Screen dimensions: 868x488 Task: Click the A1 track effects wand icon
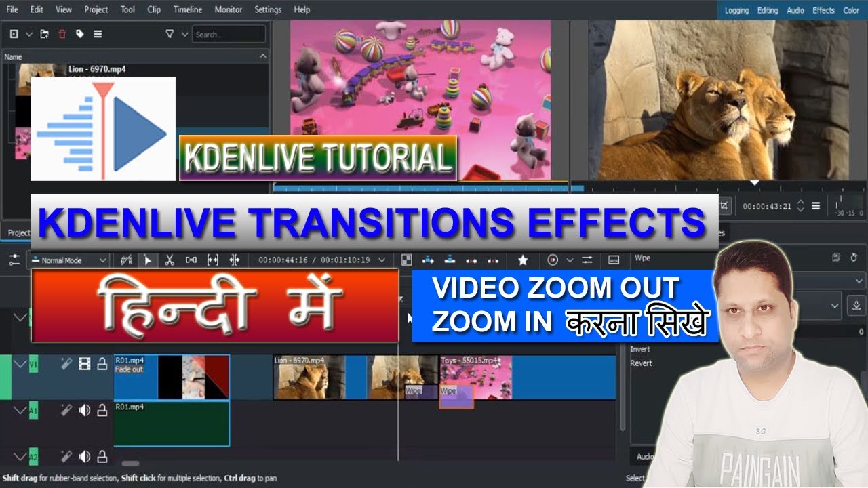[66, 410]
